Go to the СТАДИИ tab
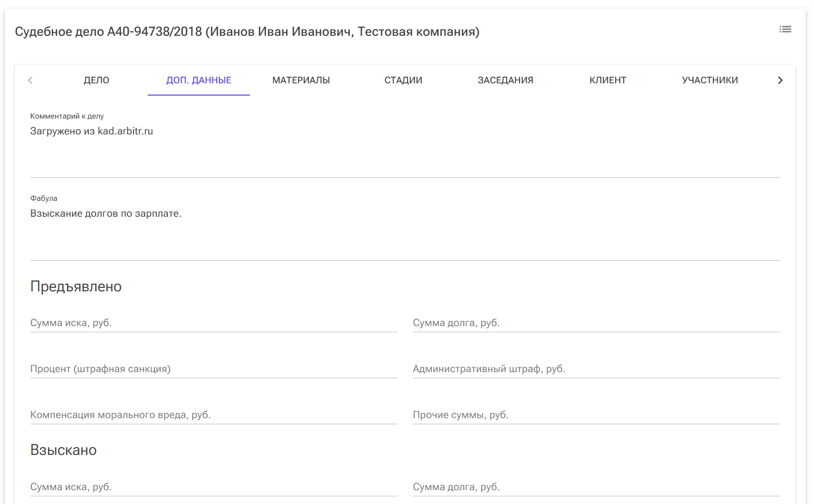The image size is (814, 504). (x=403, y=80)
